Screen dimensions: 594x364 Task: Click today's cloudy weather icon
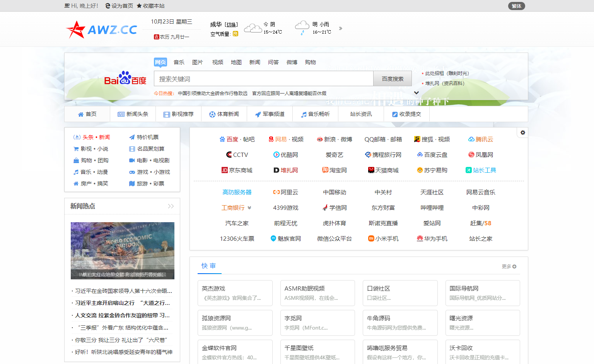(x=253, y=28)
